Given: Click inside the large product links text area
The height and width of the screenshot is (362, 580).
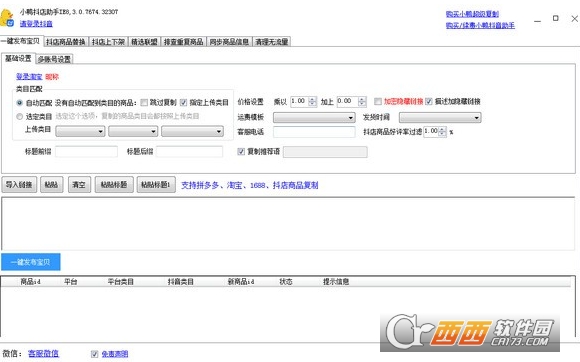Looking at the screenshot, I should pos(288,223).
